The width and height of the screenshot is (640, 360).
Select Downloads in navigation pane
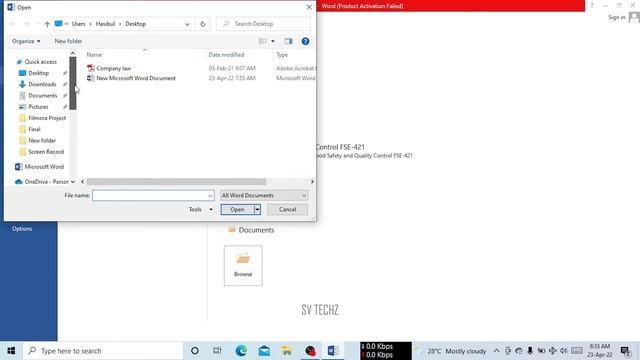pyautogui.click(x=42, y=84)
